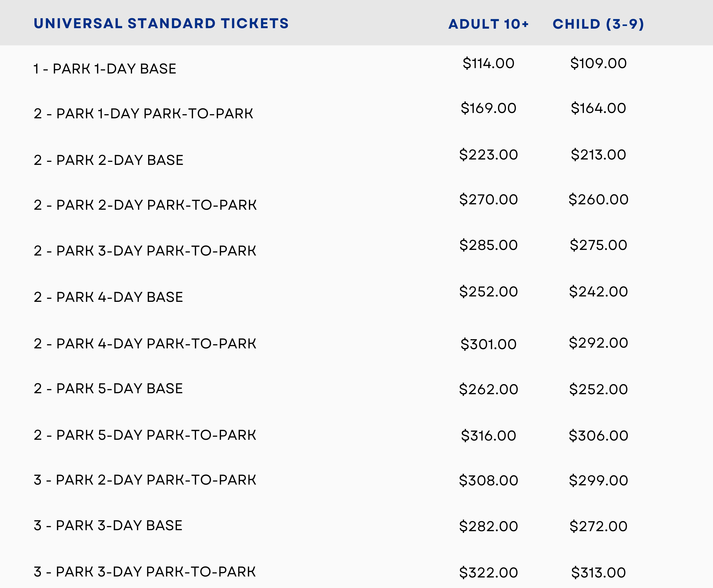
Task: Click the $285.00 adult price
Action: click(x=488, y=245)
